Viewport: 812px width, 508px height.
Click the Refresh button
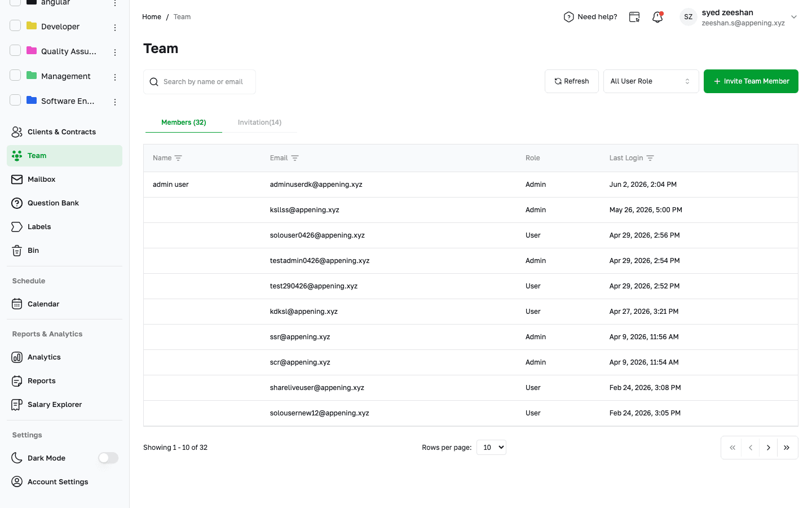click(x=571, y=81)
